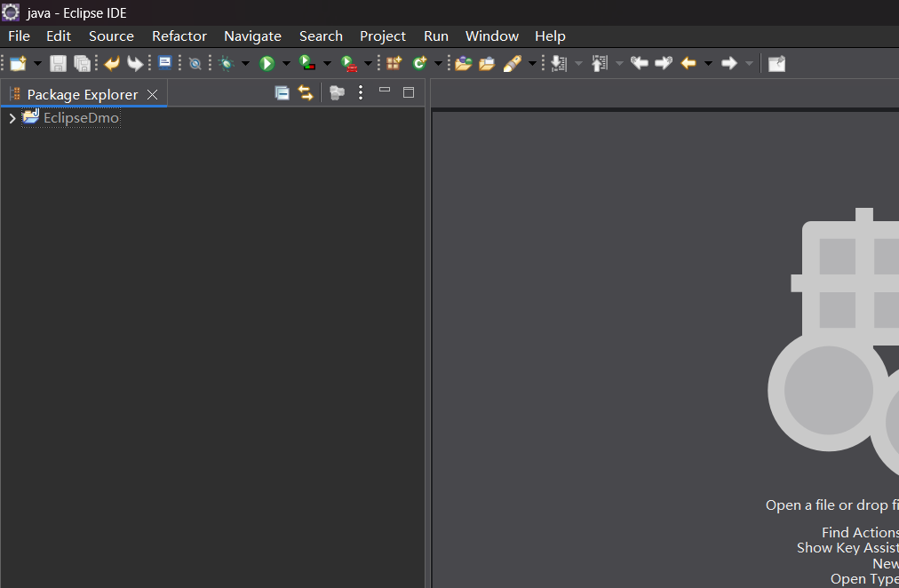Select the EclipseDmo project
The image size is (899, 588).
[82, 118]
